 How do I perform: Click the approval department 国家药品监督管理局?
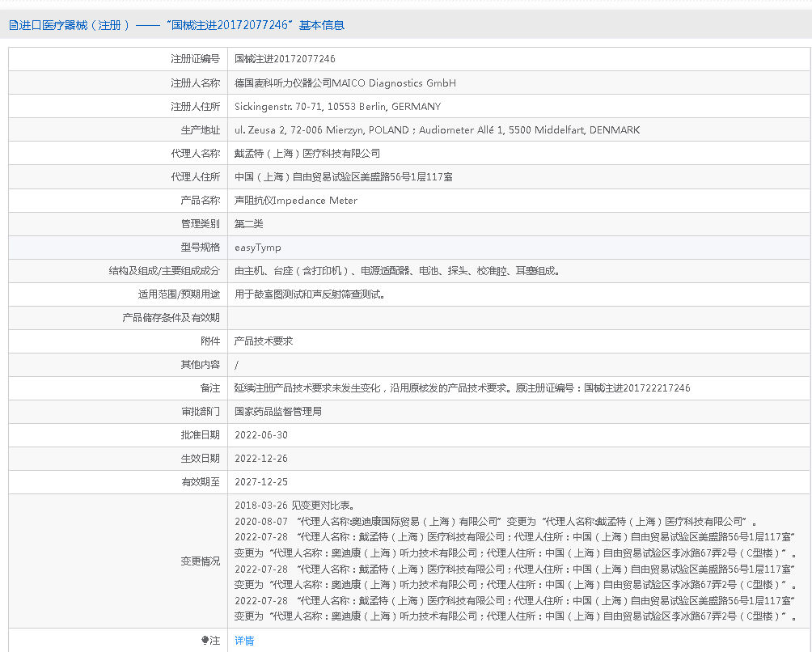coord(278,411)
